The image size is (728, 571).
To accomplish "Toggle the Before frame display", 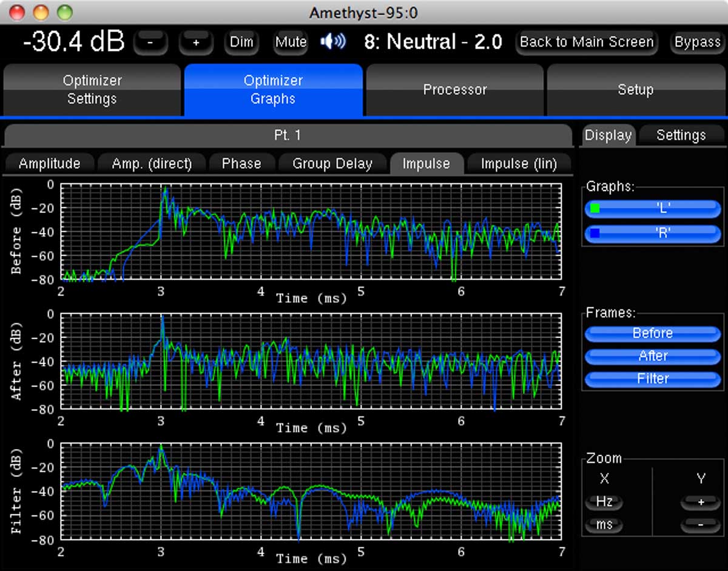I will 653,333.
